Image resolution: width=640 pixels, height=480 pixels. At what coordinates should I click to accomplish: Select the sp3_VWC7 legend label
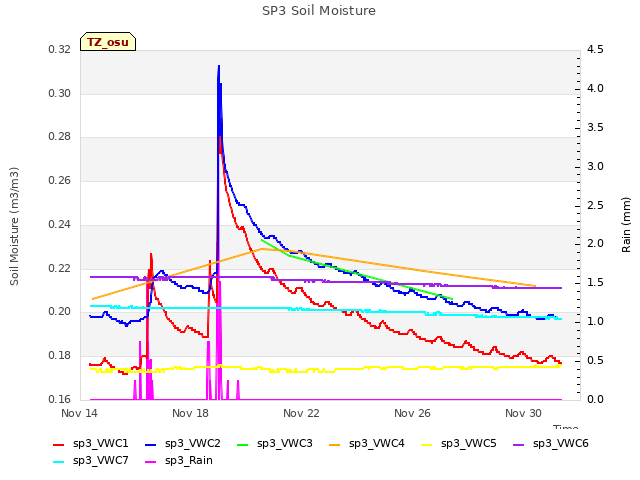click(100, 461)
